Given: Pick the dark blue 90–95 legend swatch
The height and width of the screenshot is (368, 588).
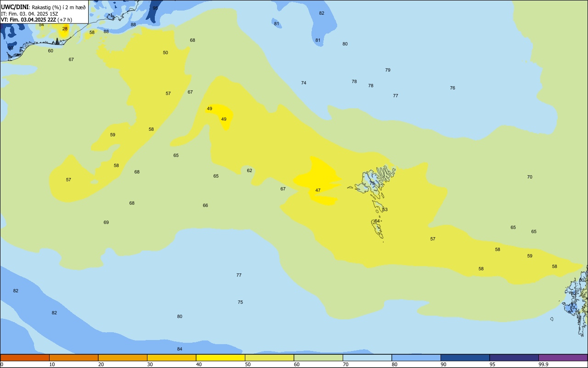Looking at the screenshot, I should (x=465, y=357).
